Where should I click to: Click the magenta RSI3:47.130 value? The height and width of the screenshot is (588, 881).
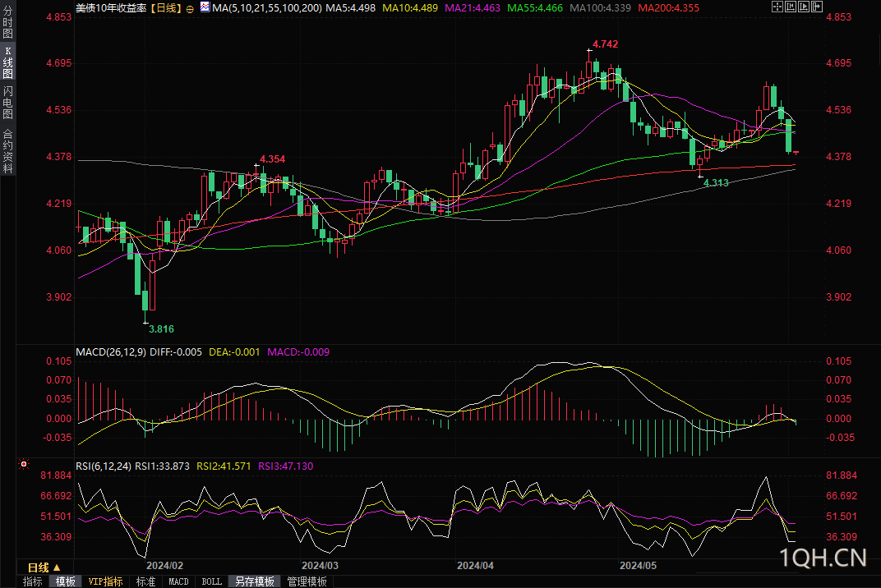click(285, 466)
